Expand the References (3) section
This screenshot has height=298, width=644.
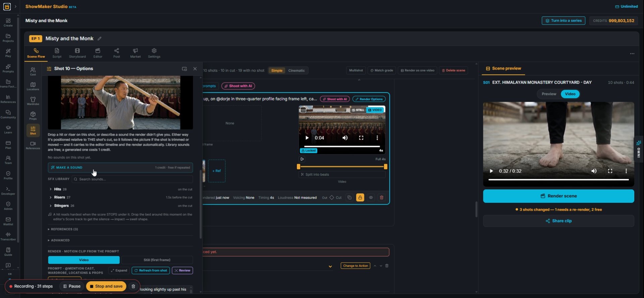[x=63, y=229]
